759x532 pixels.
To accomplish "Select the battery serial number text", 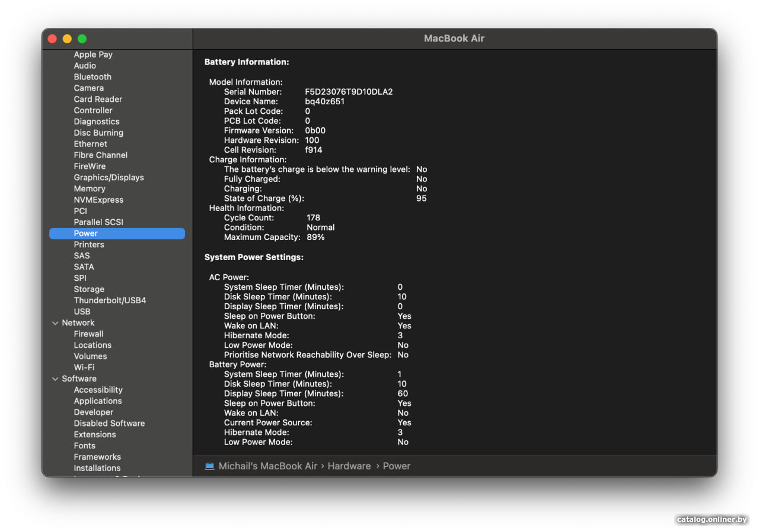I will click(349, 92).
